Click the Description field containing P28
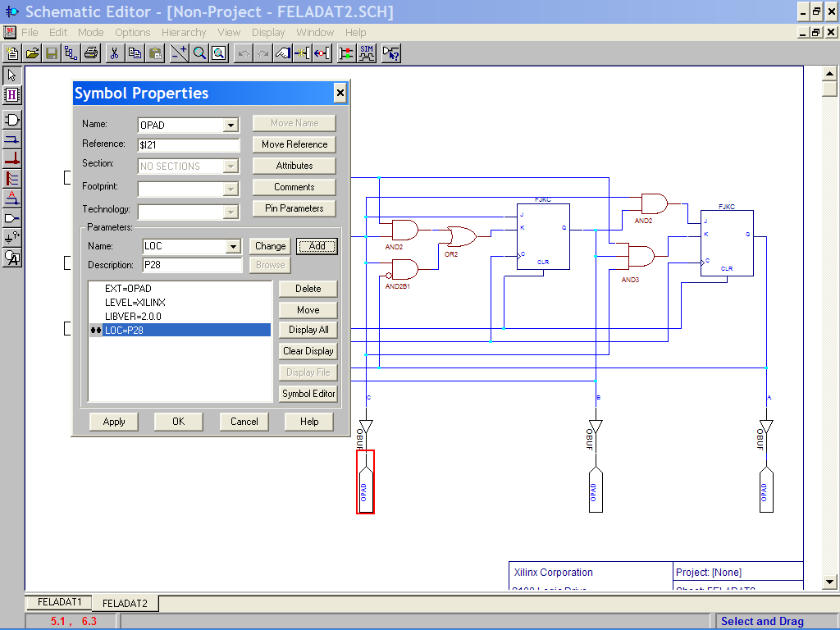Screen dimensions: 840x630 coord(192,265)
